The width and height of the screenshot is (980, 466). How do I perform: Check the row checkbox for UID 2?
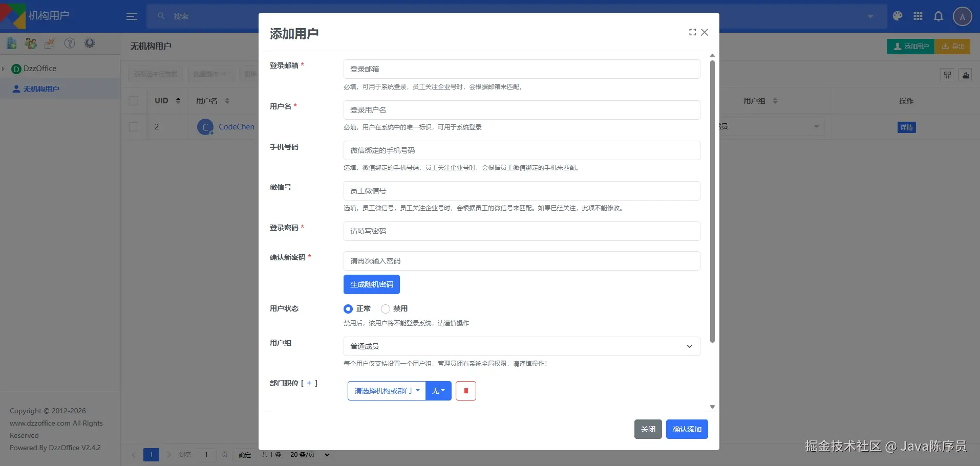(134, 126)
